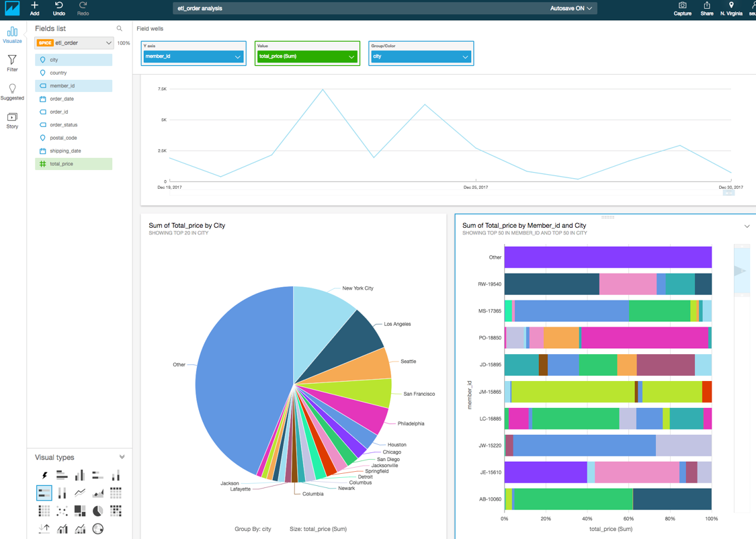Select the heat map visual type
This screenshot has height=539, width=756.
(x=116, y=511)
